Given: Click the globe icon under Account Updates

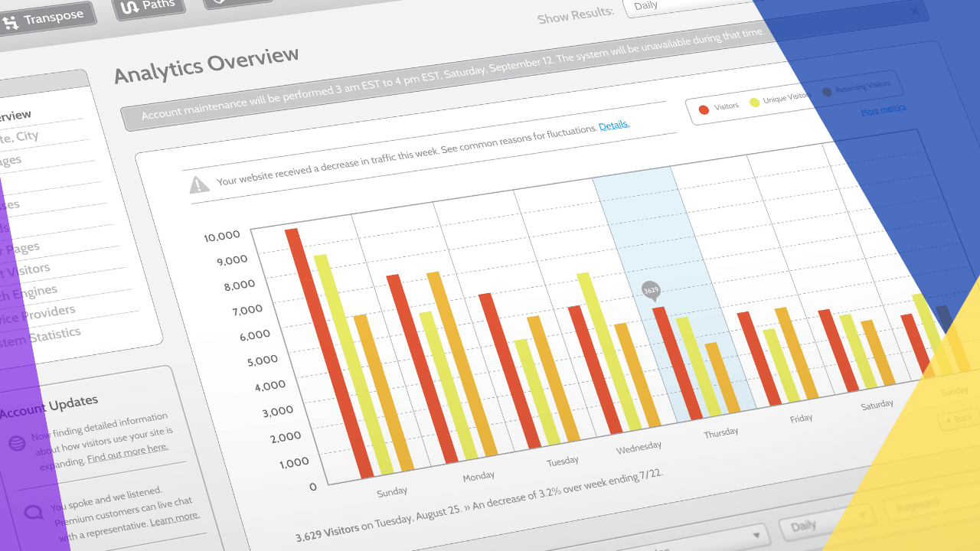Looking at the screenshot, I should point(17,442).
